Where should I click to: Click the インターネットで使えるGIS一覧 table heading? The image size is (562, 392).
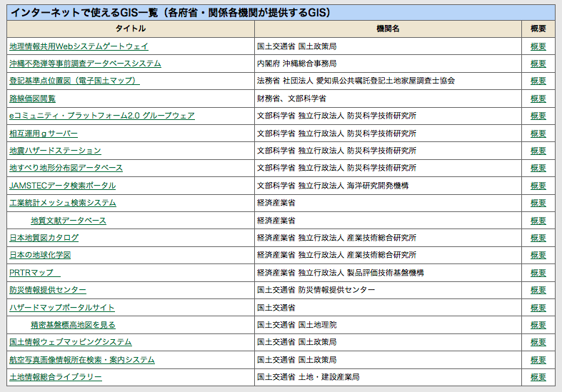tap(281, 13)
